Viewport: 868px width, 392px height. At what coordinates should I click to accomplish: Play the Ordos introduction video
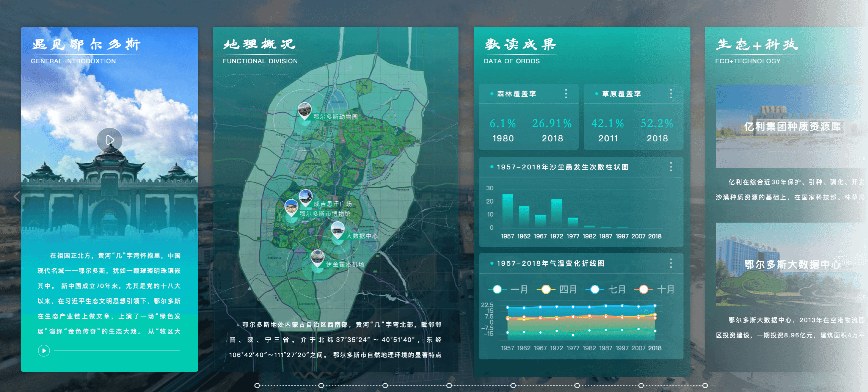click(110, 140)
